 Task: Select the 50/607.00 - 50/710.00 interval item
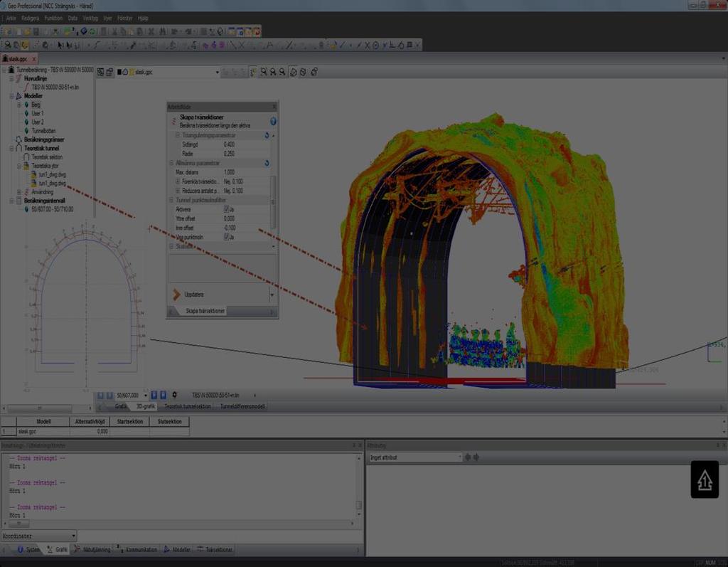52,210
